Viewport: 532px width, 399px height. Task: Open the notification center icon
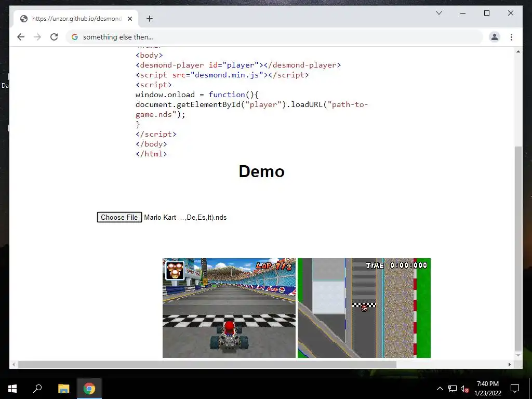tap(515, 389)
